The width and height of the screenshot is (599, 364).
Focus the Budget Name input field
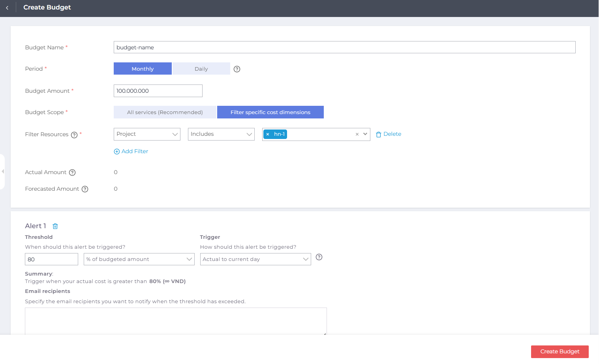click(344, 47)
